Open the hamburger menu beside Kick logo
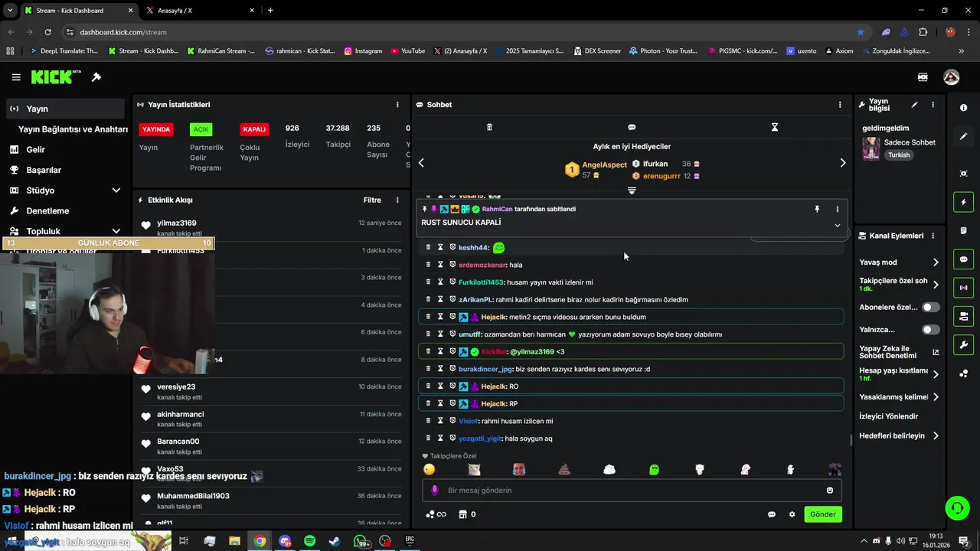Viewport: 980px width, 551px height. pyautogui.click(x=16, y=77)
